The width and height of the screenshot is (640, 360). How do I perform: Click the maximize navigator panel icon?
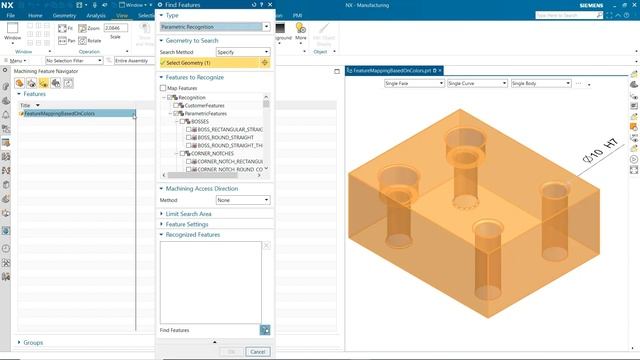pyautogui.click(x=337, y=71)
